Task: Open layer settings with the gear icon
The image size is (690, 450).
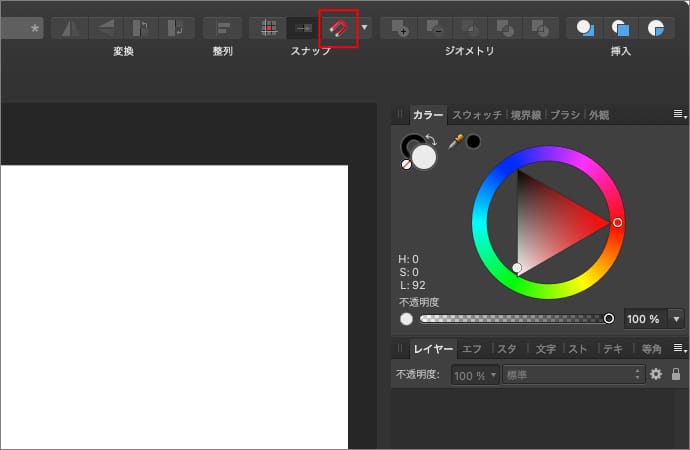Action: click(x=656, y=374)
